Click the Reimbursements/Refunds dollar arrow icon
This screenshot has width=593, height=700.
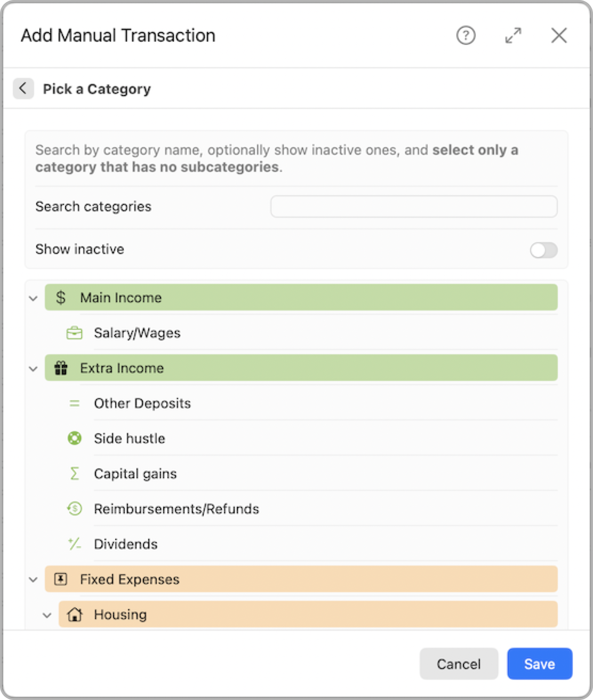74,509
